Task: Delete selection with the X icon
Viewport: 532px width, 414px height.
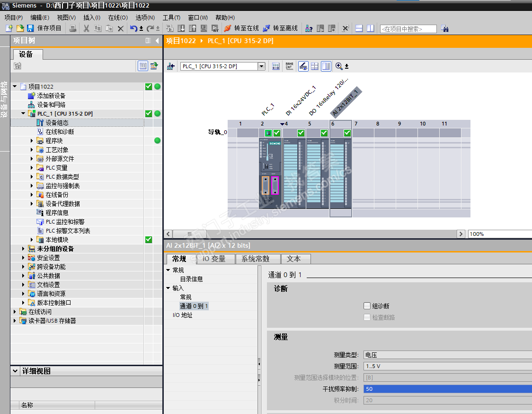Action: [120, 28]
